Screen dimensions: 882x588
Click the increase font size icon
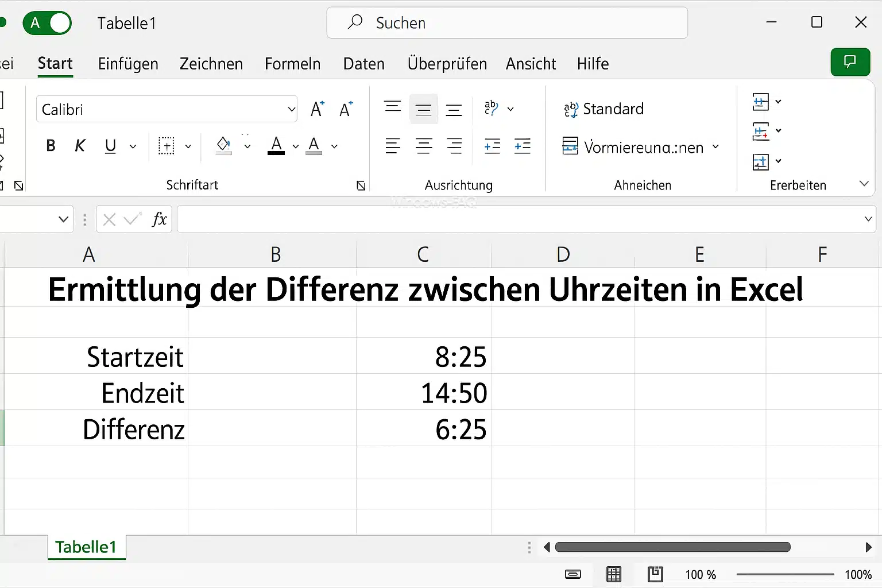(x=317, y=109)
